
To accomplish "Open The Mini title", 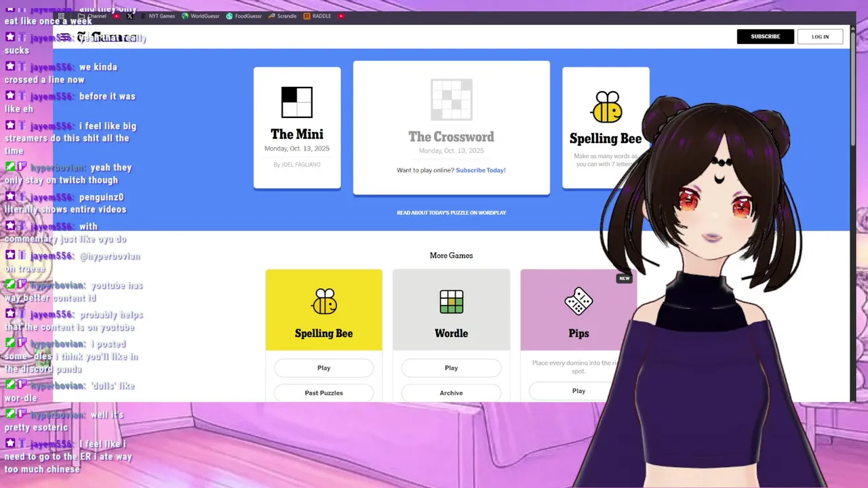I will click(x=297, y=134).
